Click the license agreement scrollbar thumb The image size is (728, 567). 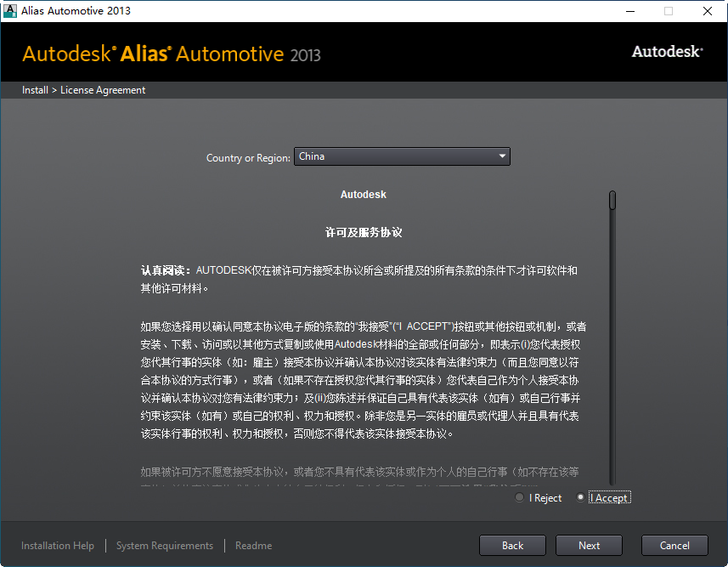pyautogui.click(x=612, y=201)
